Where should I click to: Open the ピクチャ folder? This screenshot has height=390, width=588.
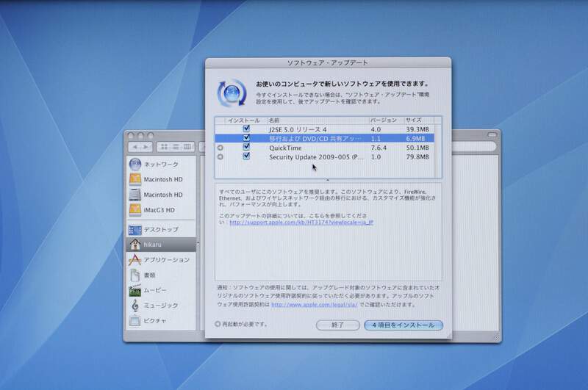(155, 320)
